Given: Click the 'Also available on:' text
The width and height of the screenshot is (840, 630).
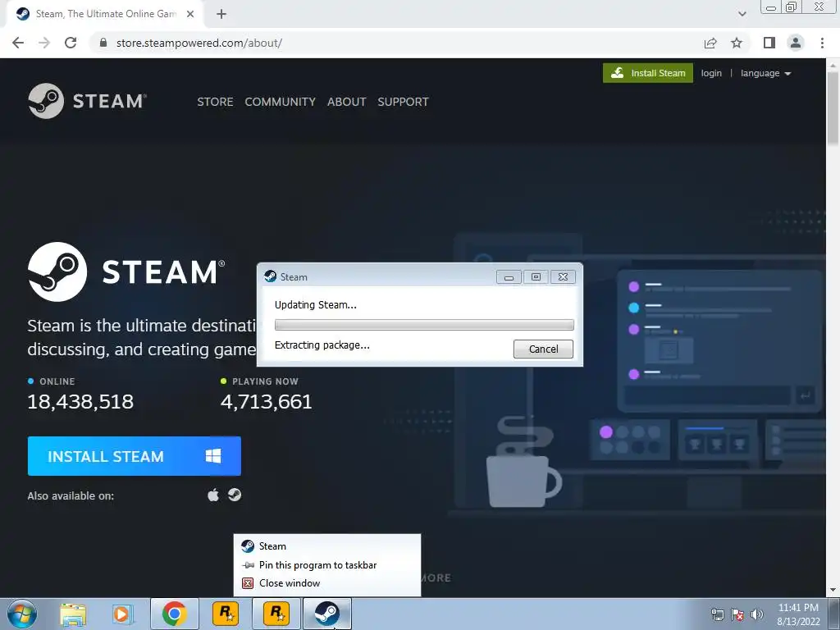Looking at the screenshot, I should coord(71,495).
